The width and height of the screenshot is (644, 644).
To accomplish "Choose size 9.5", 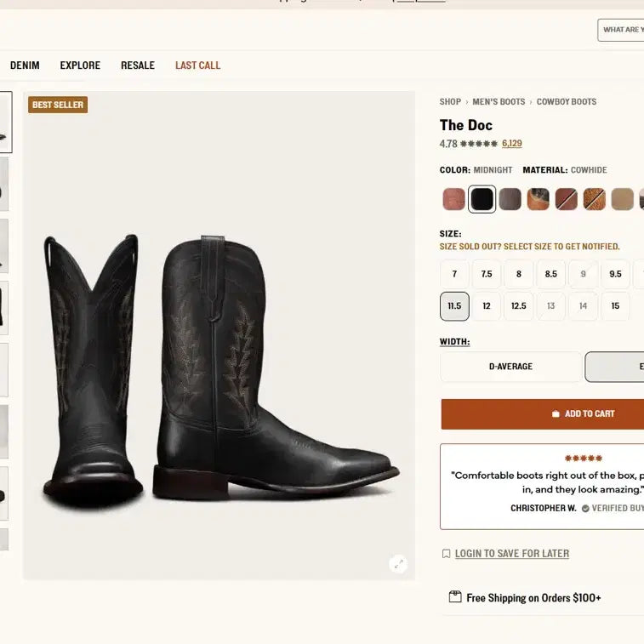I will tap(615, 274).
